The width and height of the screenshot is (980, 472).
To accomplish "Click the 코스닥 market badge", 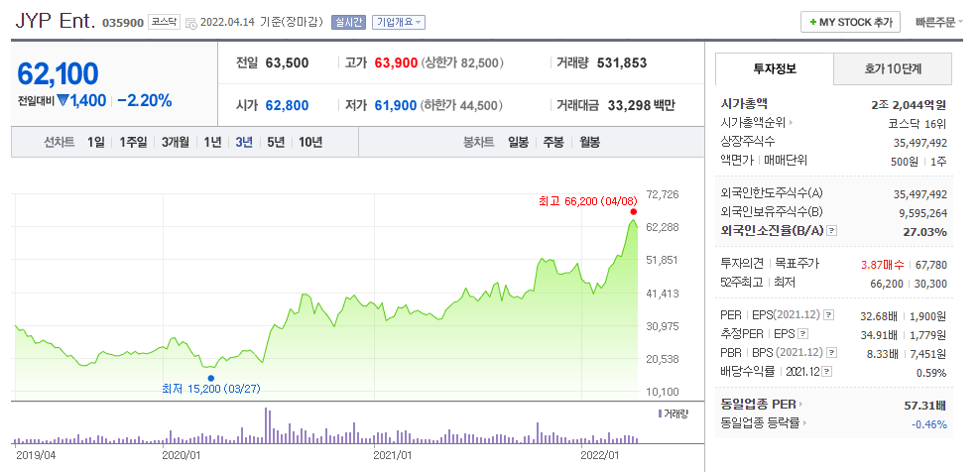I will pos(165,22).
